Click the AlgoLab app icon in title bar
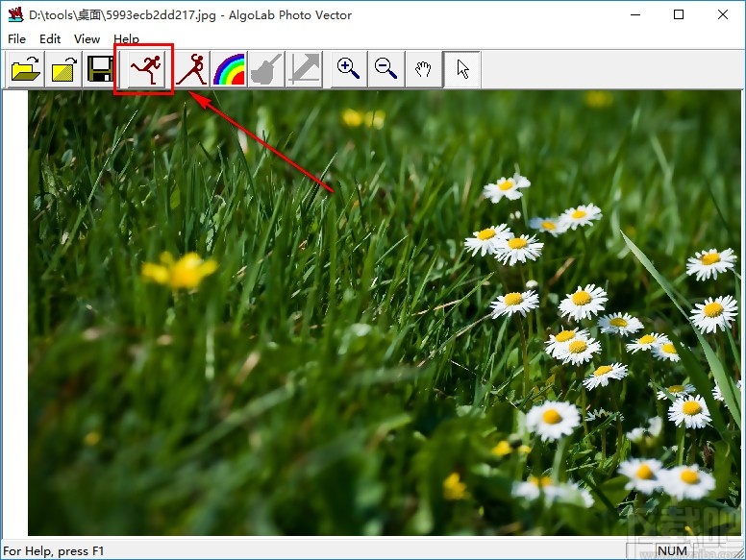 click(x=14, y=14)
